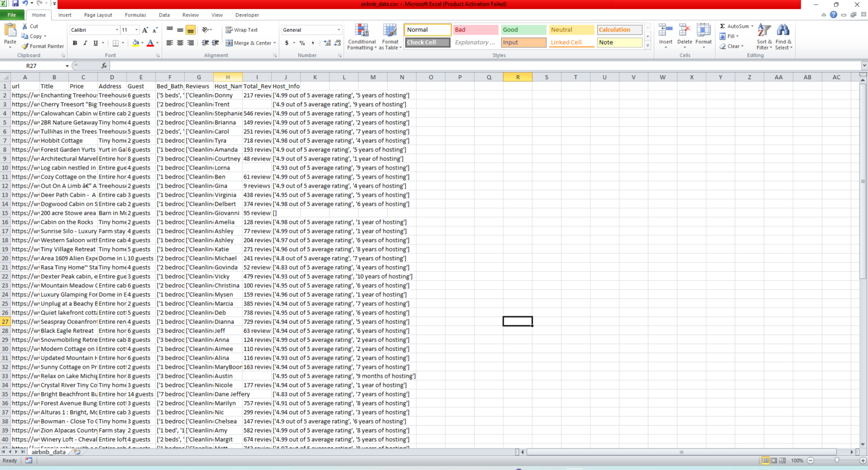Image resolution: width=868 pixels, height=470 pixels.
Task: Select the Normal cell style
Action: pos(427,29)
